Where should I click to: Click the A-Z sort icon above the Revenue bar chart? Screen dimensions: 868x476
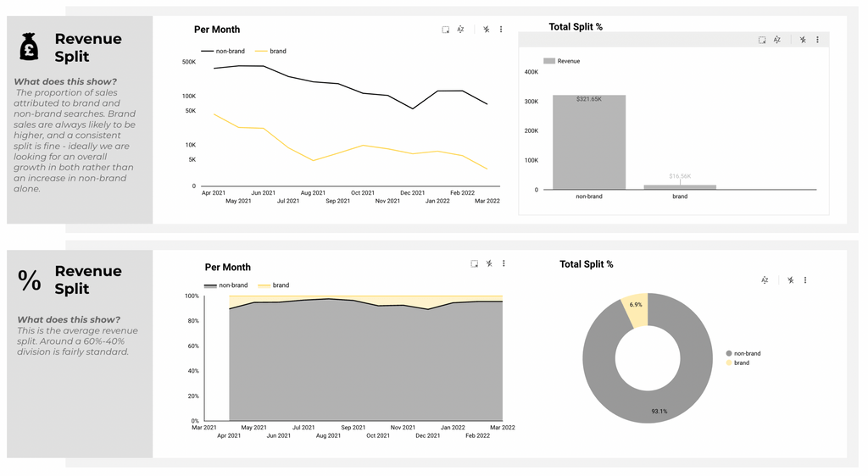(777, 40)
